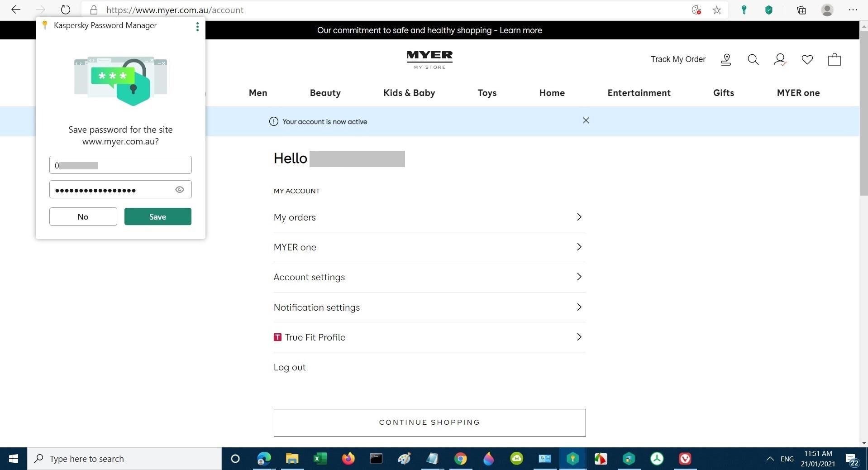This screenshot has width=868, height=470.
Task: Expand MYER one account row chevron
Action: pos(579,247)
